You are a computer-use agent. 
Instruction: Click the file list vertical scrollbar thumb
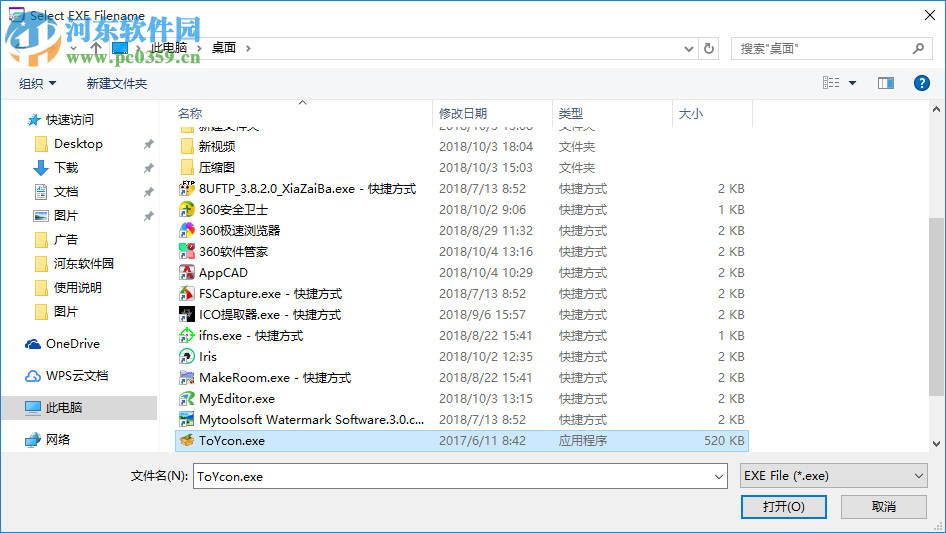(936, 308)
